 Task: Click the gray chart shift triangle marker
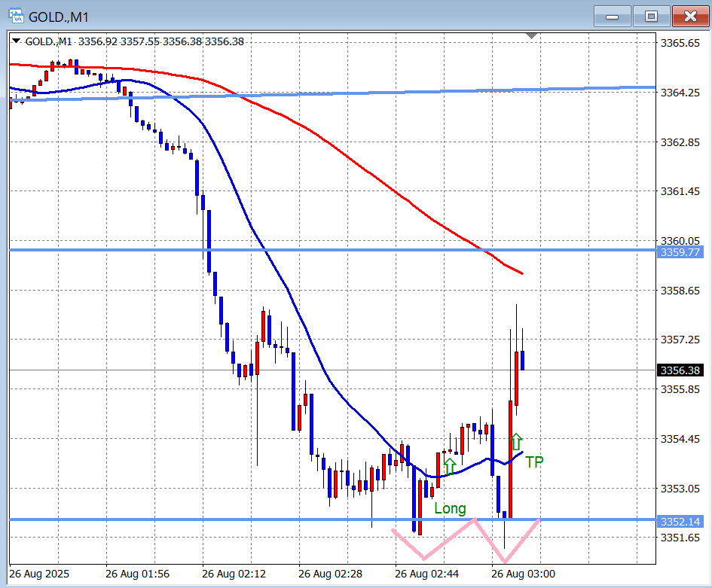533,36
